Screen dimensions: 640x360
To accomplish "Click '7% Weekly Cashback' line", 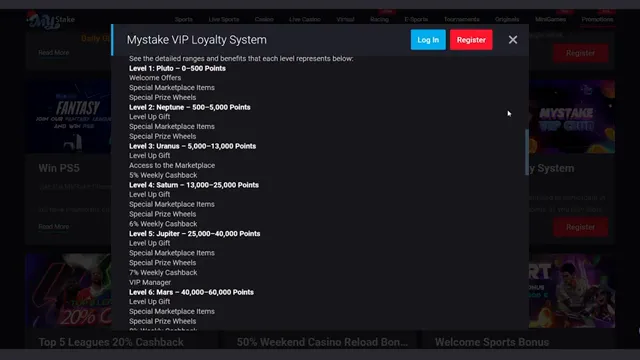I will 163,272.
